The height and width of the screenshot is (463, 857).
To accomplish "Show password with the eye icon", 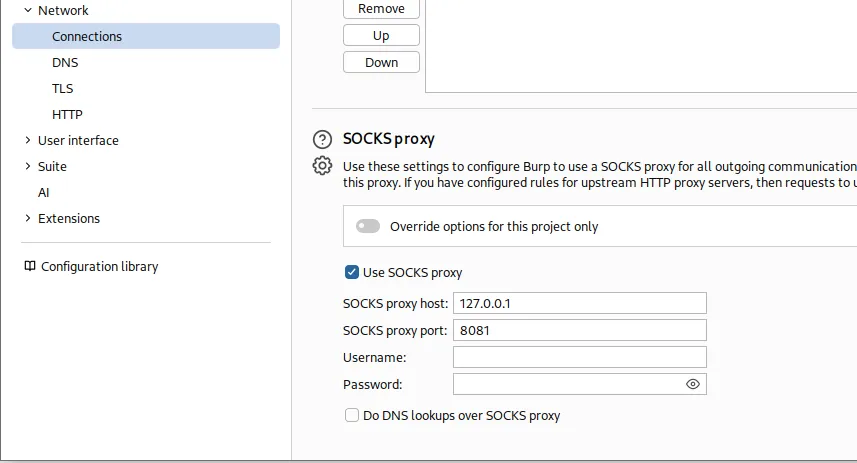I will click(692, 384).
